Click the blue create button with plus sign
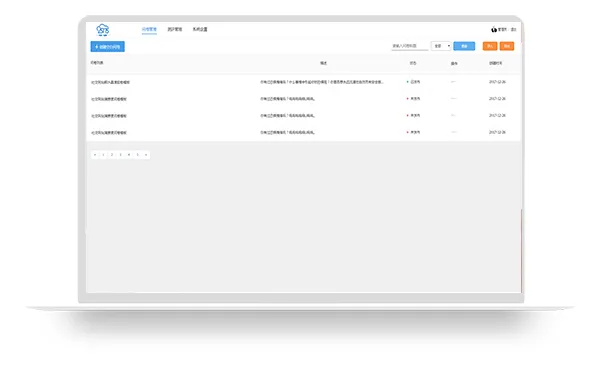 coord(108,46)
